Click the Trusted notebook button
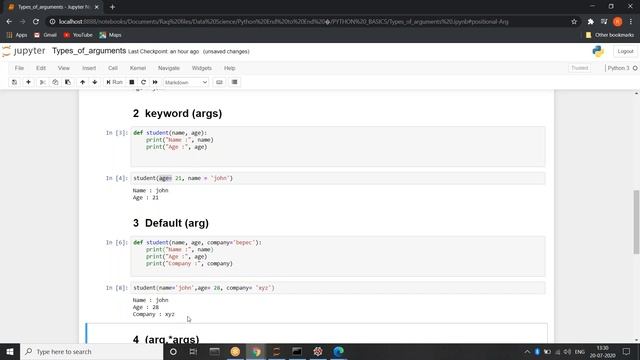Viewport: 640px width, 360px height. 580,68
